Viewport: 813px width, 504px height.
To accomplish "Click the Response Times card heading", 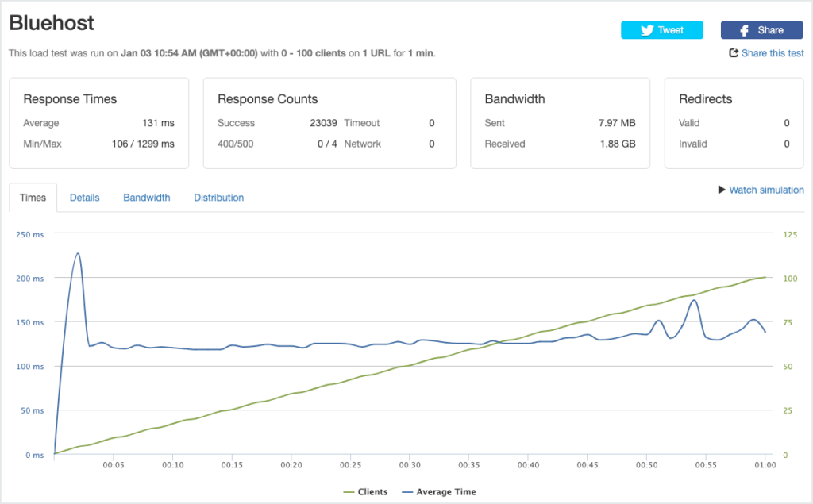I will click(x=70, y=99).
